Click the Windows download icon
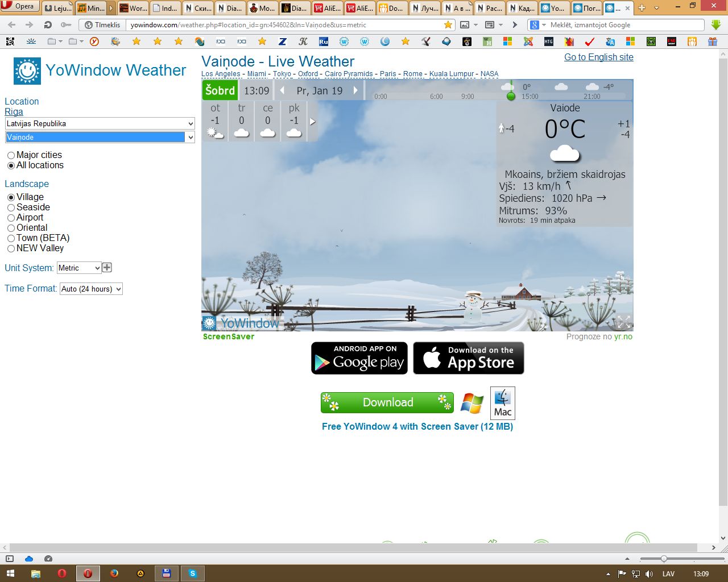This screenshot has width=728, height=582. click(x=471, y=403)
